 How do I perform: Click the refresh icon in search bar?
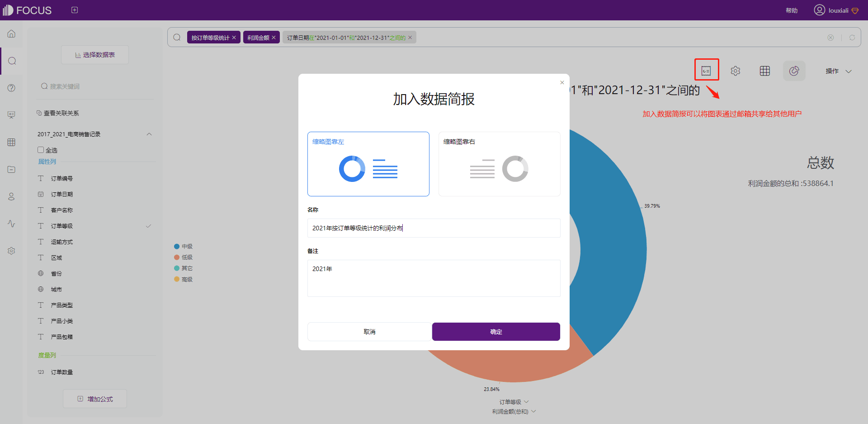point(852,38)
